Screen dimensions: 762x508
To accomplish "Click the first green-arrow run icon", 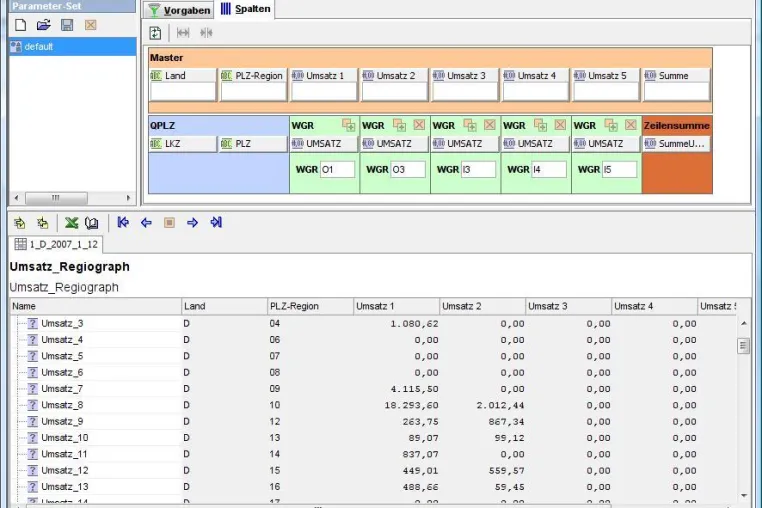I will (x=19, y=223).
